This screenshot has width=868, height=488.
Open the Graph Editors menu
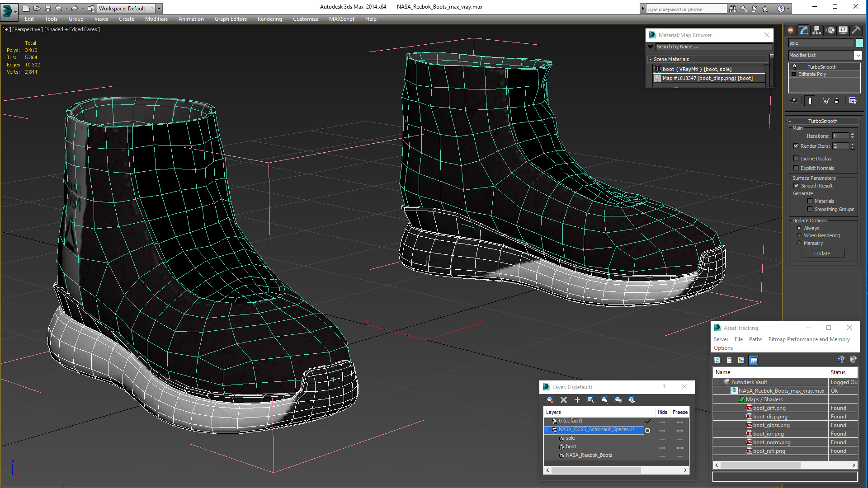click(231, 19)
